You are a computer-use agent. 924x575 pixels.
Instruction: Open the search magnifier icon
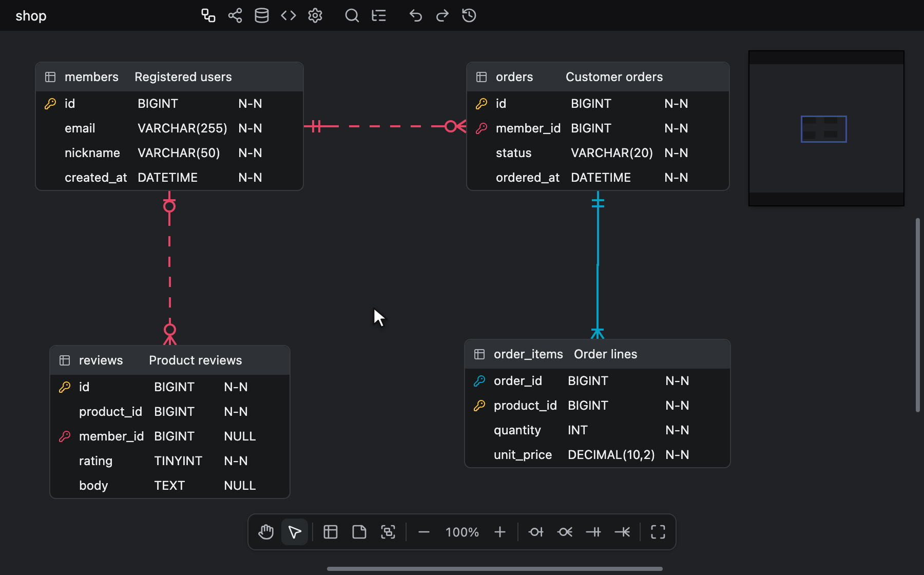[352, 15]
